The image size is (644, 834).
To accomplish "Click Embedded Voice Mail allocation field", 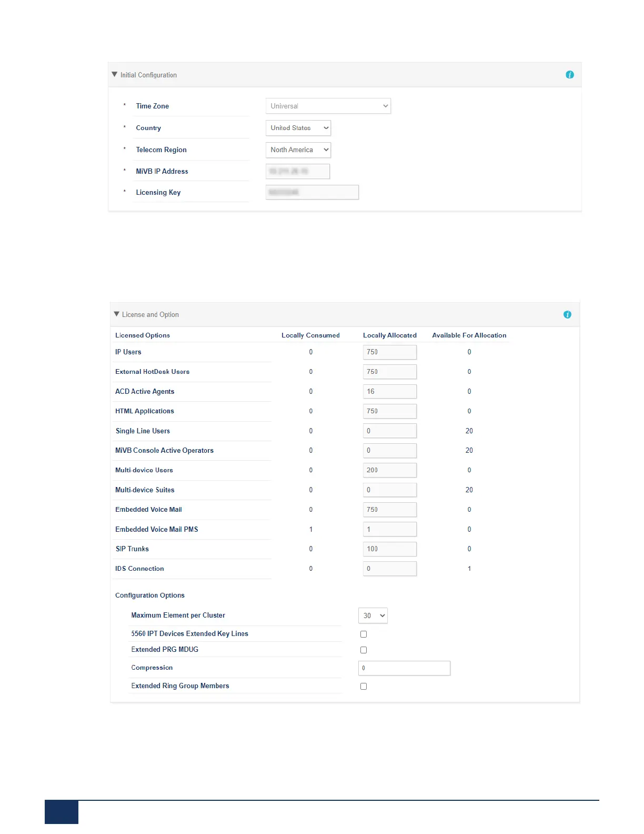I will 390,510.
